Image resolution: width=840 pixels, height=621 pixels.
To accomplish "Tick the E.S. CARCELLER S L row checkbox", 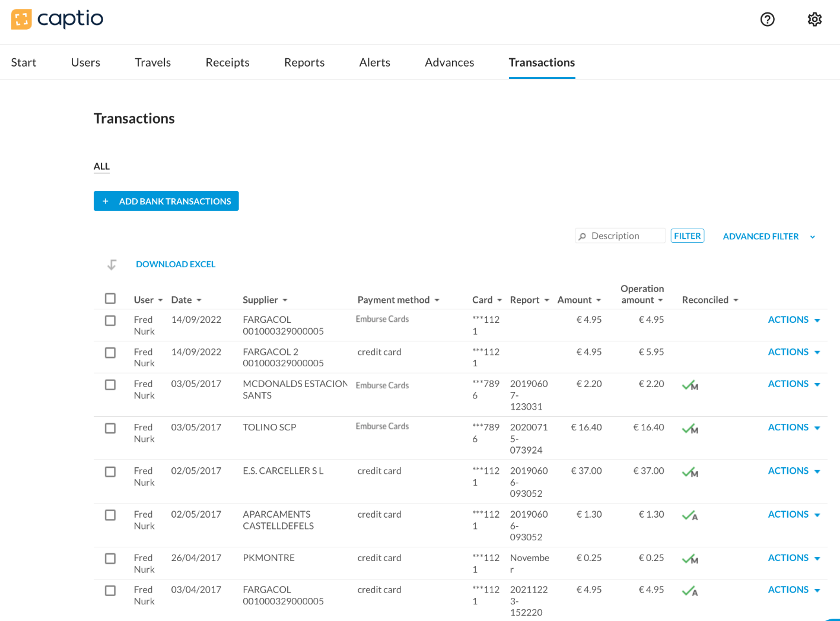I will click(110, 471).
